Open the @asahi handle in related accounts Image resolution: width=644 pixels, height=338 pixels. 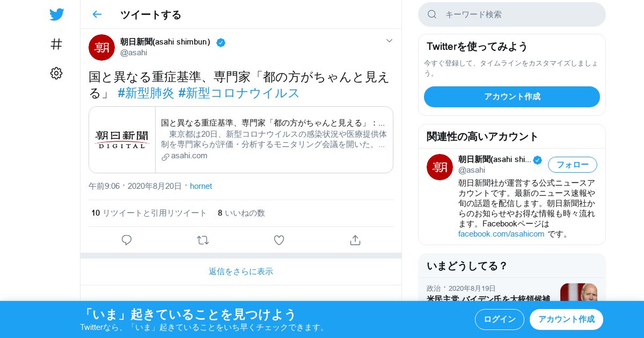click(472, 170)
